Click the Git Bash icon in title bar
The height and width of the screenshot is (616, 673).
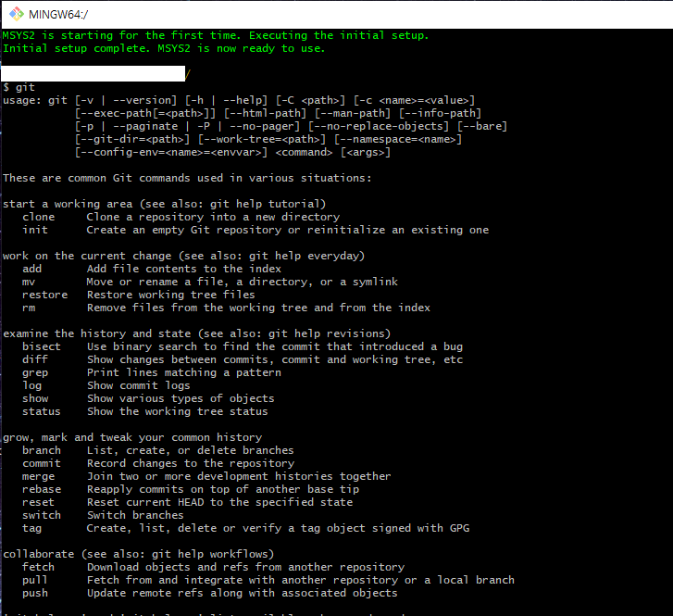point(17,14)
